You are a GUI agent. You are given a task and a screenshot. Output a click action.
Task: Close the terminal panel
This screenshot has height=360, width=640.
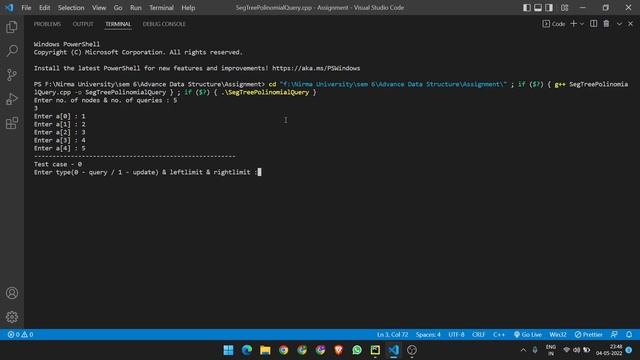tap(631, 24)
